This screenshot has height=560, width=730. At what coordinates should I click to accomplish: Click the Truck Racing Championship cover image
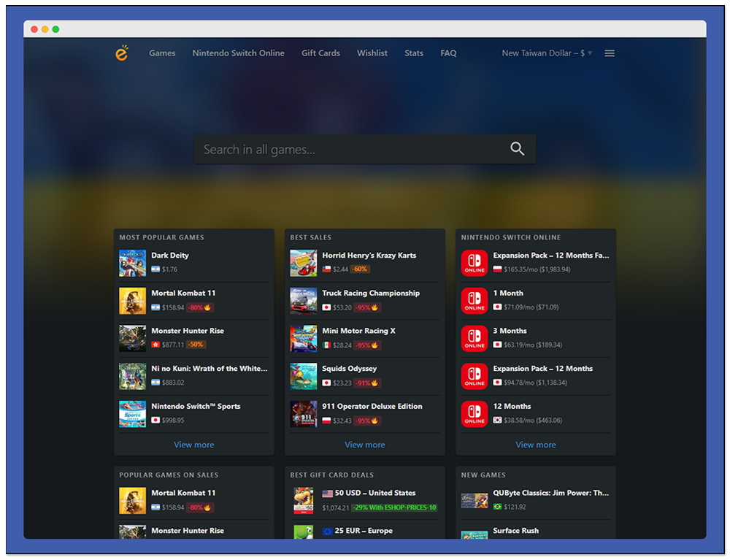[303, 301]
